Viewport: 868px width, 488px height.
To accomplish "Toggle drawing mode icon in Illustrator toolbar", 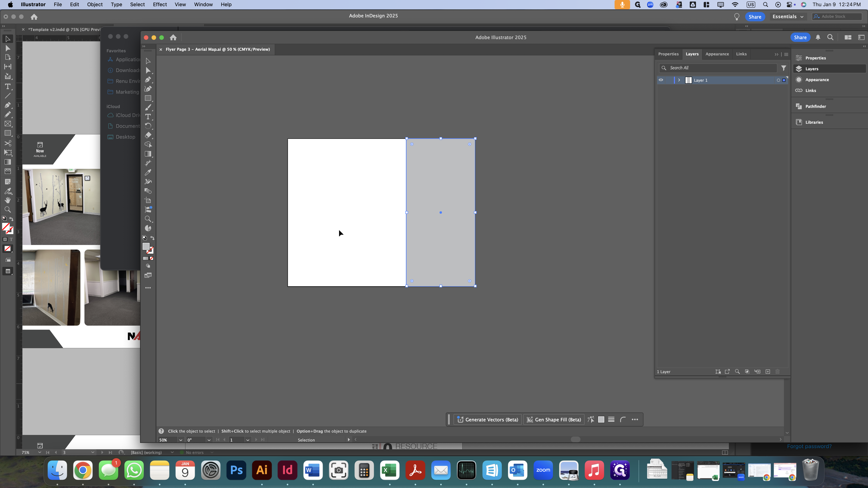I will (148, 266).
